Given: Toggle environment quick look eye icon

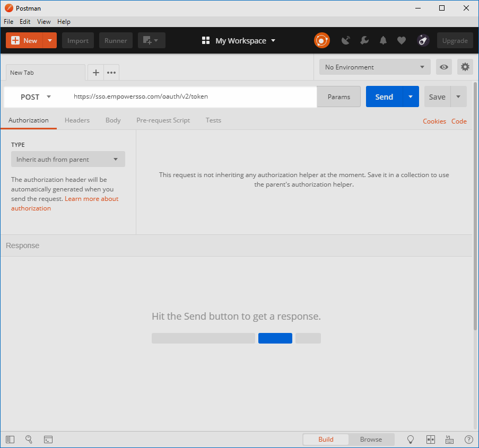Looking at the screenshot, I should point(444,67).
